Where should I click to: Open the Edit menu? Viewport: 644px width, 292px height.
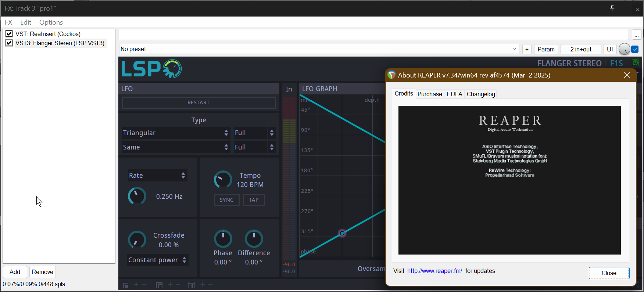click(26, 22)
